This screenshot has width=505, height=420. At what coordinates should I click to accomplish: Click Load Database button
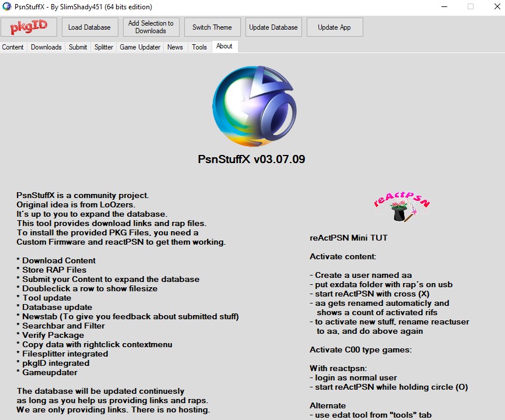click(89, 27)
